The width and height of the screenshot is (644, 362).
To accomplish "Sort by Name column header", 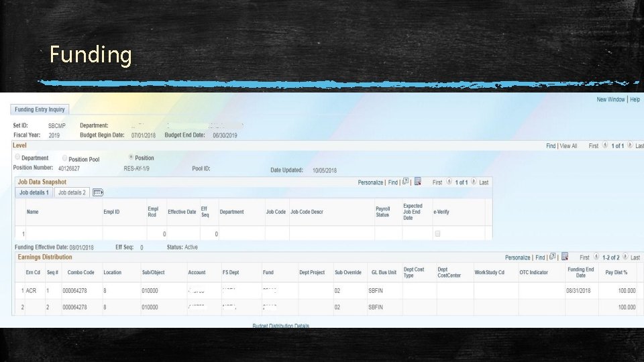I will point(32,213).
